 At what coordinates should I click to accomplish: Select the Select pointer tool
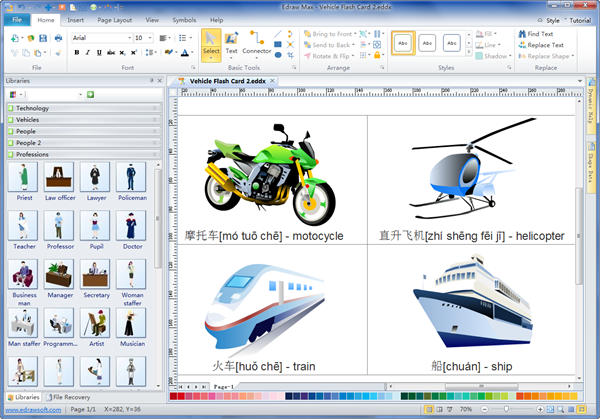click(x=211, y=43)
